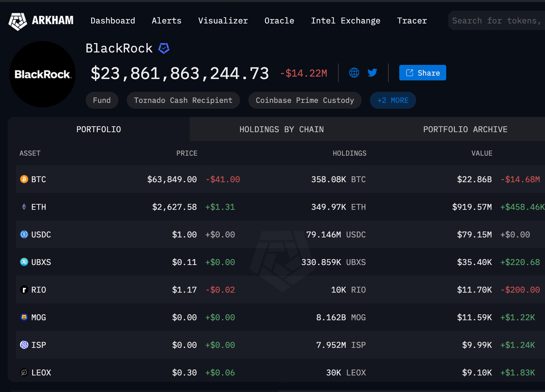Click the Arkham logo icon
Screen dimensions: 545x392
[x=18, y=21]
